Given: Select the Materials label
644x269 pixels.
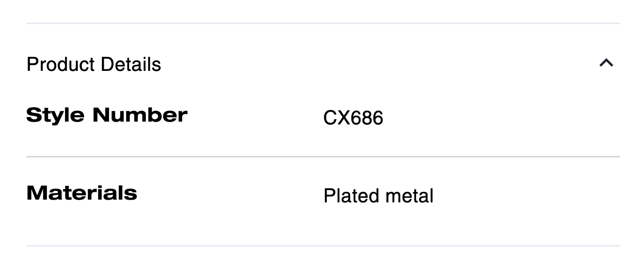Looking at the screenshot, I should pos(82,193).
